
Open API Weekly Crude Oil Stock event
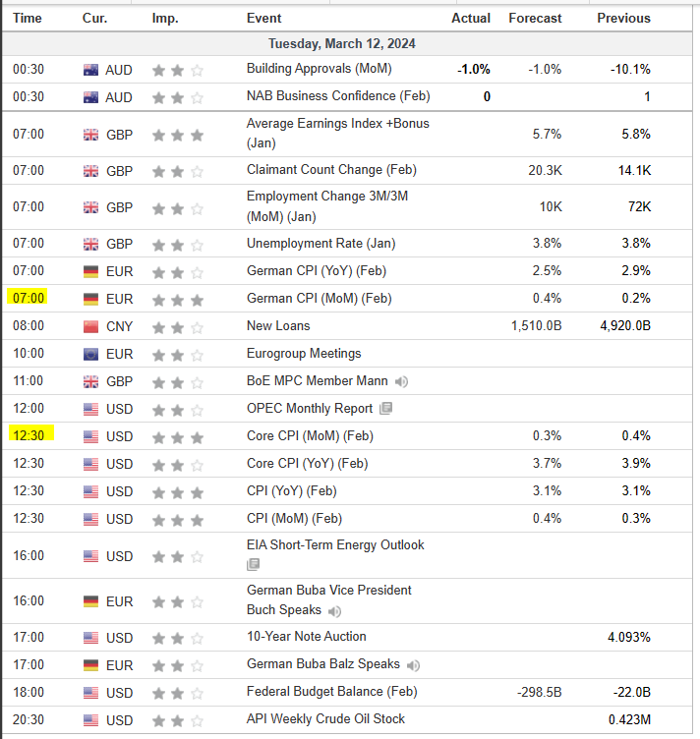click(x=325, y=719)
